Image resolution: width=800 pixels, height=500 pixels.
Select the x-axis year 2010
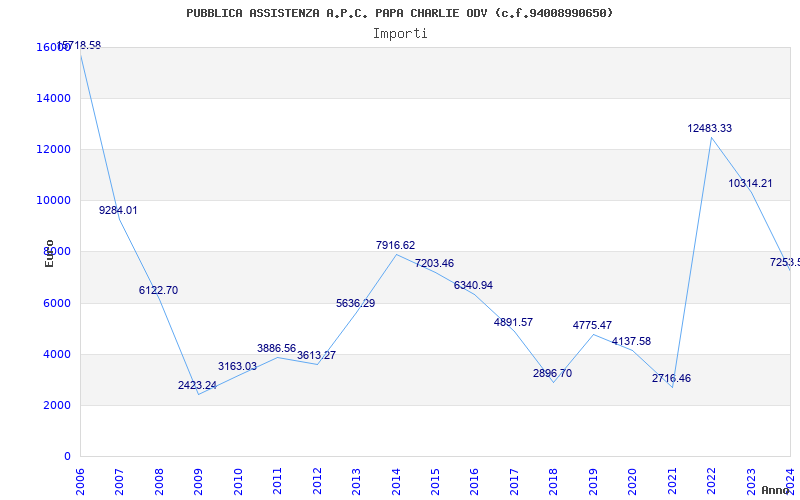coord(238,482)
